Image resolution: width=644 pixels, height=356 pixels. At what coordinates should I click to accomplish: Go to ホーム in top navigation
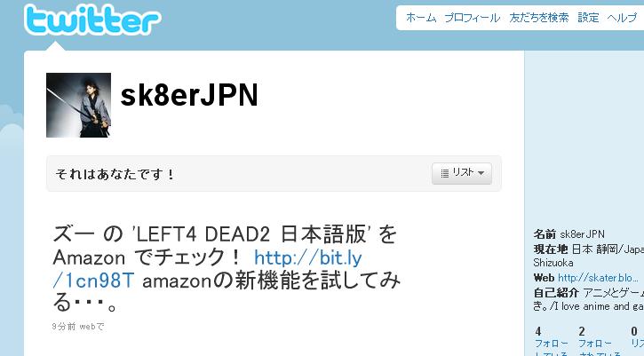pyautogui.click(x=420, y=18)
